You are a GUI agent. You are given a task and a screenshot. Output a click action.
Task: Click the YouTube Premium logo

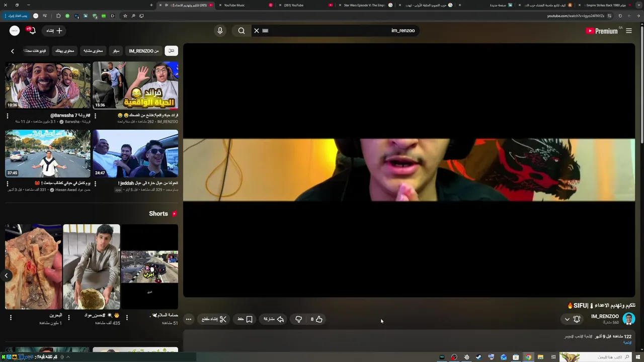pyautogui.click(x=602, y=31)
